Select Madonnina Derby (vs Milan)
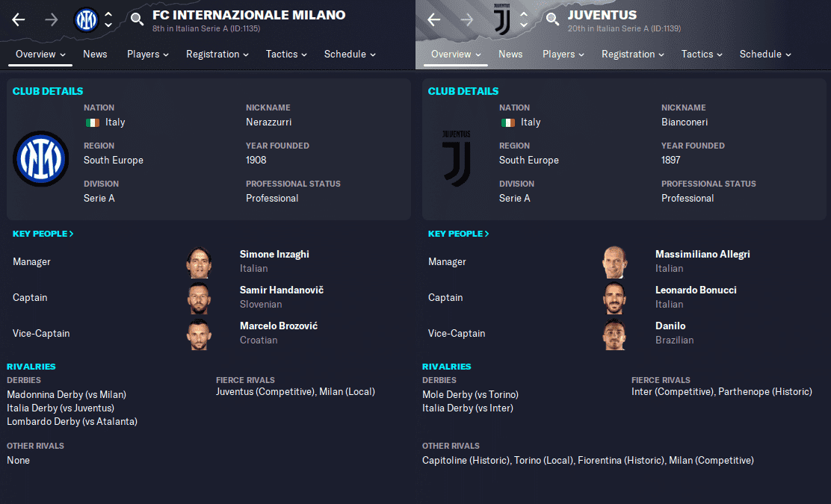This screenshot has height=504, width=831. 67,394
